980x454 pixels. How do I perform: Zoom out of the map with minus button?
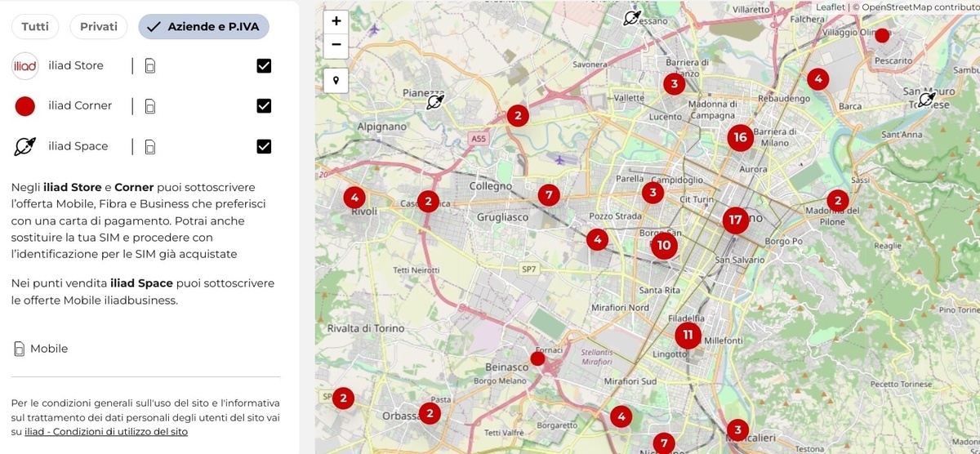tap(336, 46)
